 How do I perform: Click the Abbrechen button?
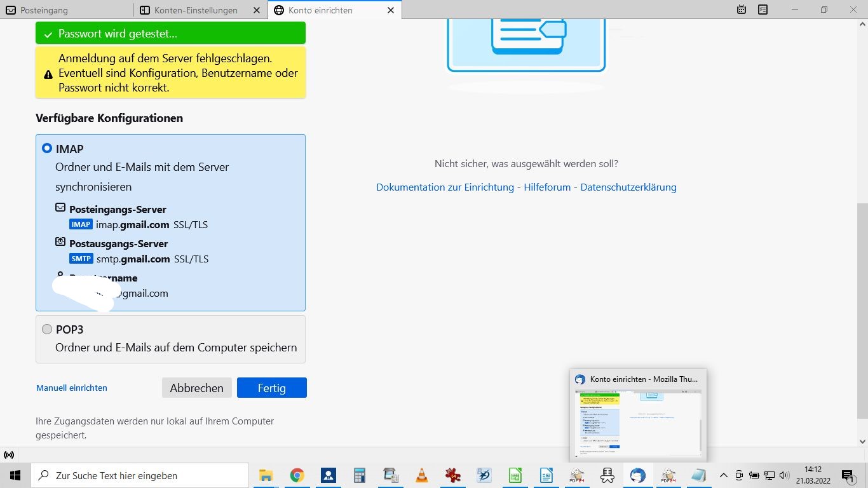click(197, 388)
